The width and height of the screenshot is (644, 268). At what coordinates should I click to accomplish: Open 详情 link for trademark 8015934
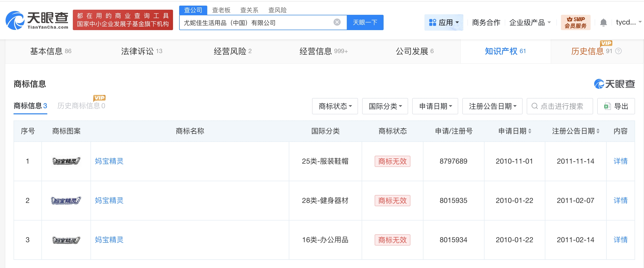(x=620, y=240)
